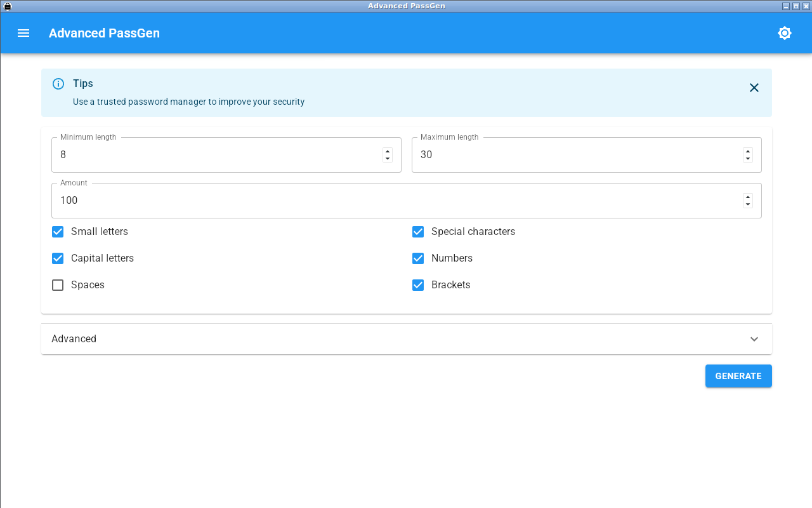Dismiss the Tips banner with X
Viewport: 812px width, 508px height.
tap(754, 88)
